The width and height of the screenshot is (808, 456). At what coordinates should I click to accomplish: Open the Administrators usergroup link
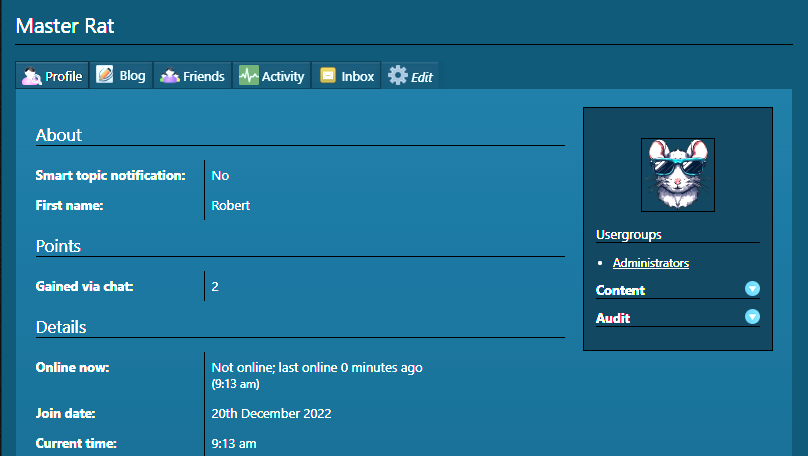pos(650,263)
